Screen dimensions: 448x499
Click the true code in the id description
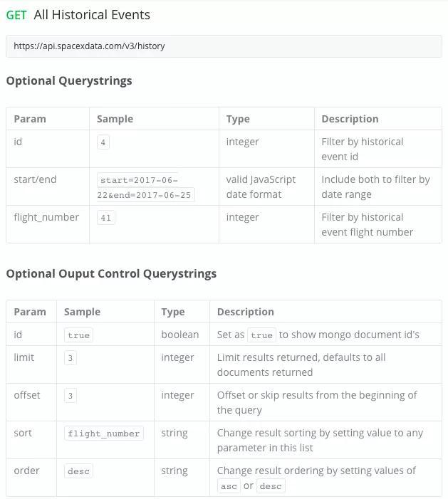coord(261,335)
